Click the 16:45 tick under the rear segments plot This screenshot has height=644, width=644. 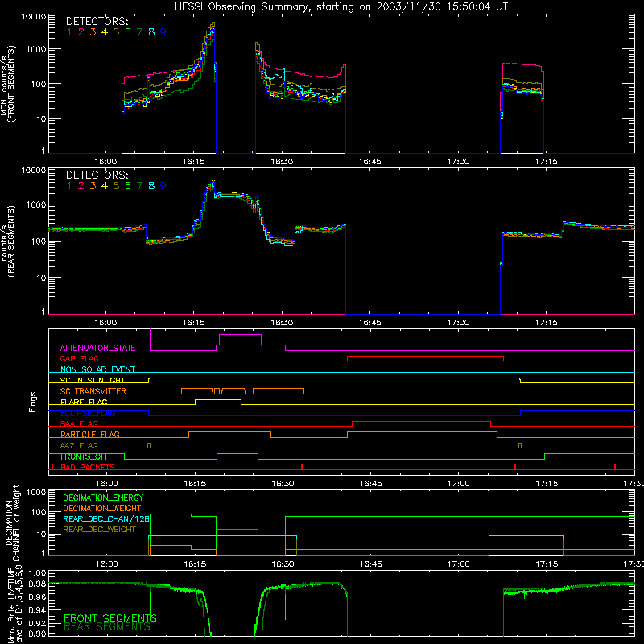(370, 323)
